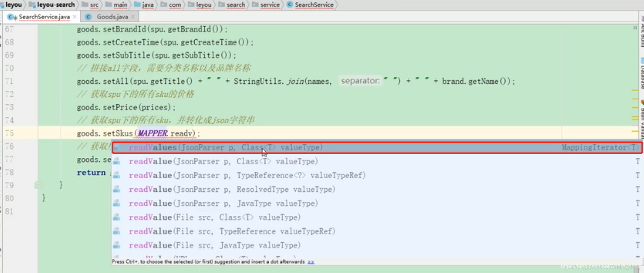Select the java folder breadcrumb
Image resolution: width=644 pixels, height=273 pixels.
coord(148,5)
